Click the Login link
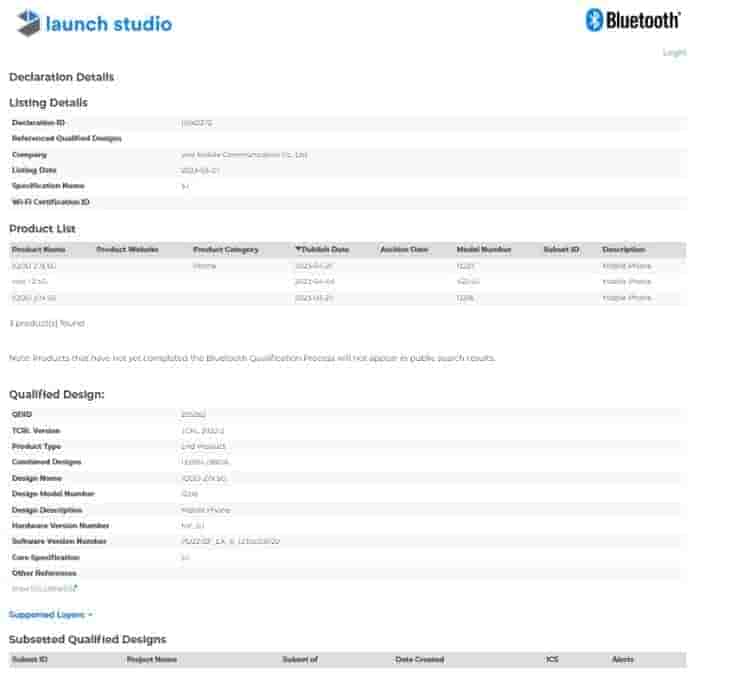The image size is (730, 675). point(674,52)
